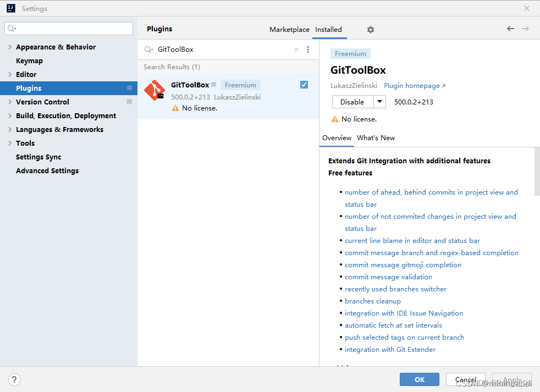Open Settings Sync page
The image size is (540, 392).
pos(38,157)
